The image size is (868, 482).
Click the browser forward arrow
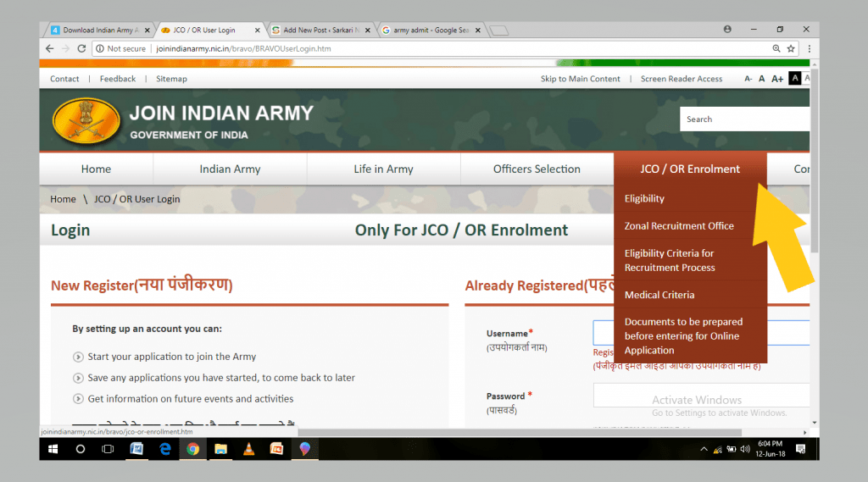pos(65,48)
